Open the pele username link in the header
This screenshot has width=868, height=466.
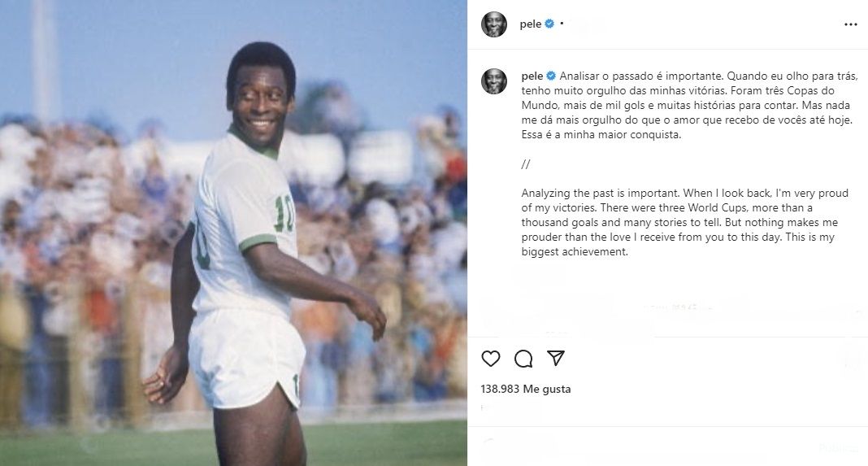(531, 24)
